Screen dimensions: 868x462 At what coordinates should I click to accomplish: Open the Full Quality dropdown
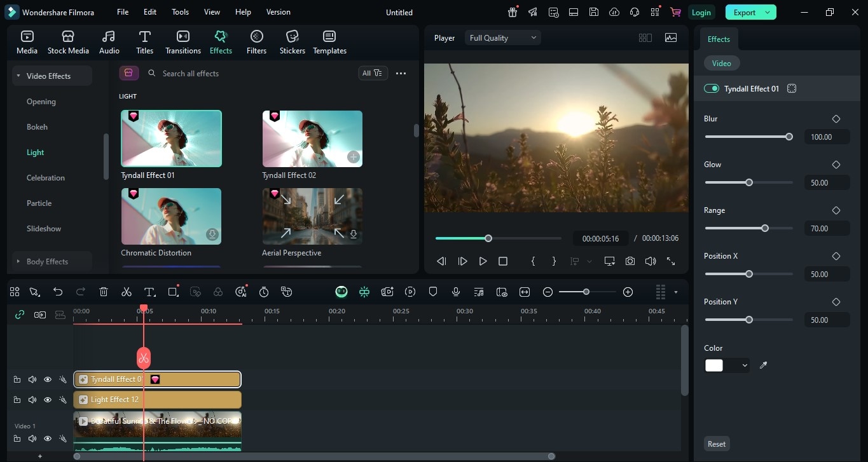tap(502, 37)
